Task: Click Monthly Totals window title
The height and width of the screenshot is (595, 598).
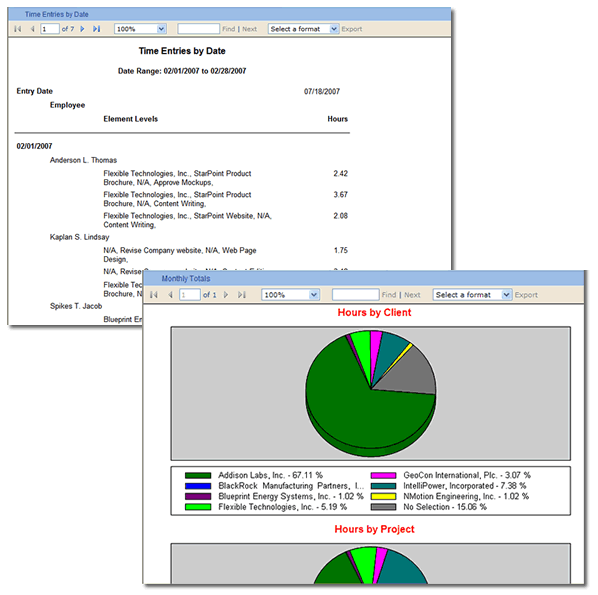Action: click(186, 279)
